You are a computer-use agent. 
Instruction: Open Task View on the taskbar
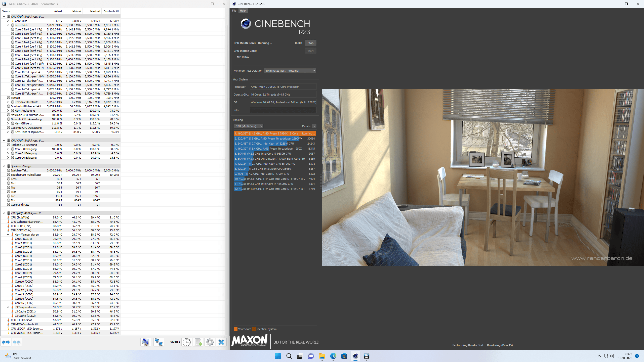pyautogui.click(x=299, y=356)
